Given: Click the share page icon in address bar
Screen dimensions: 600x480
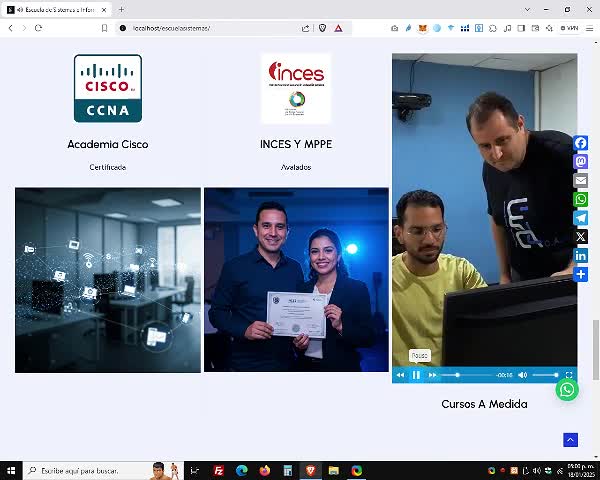Looking at the screenshot, I should [305, 28].
